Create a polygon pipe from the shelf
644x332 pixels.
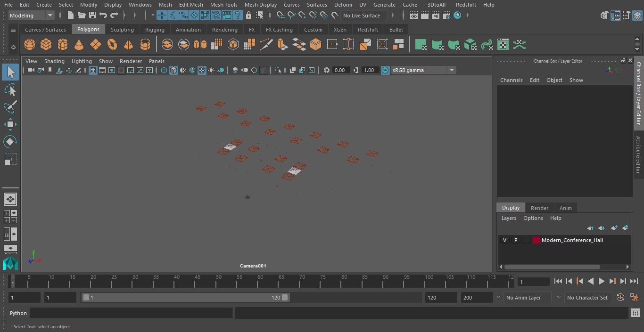click(145, 45)
